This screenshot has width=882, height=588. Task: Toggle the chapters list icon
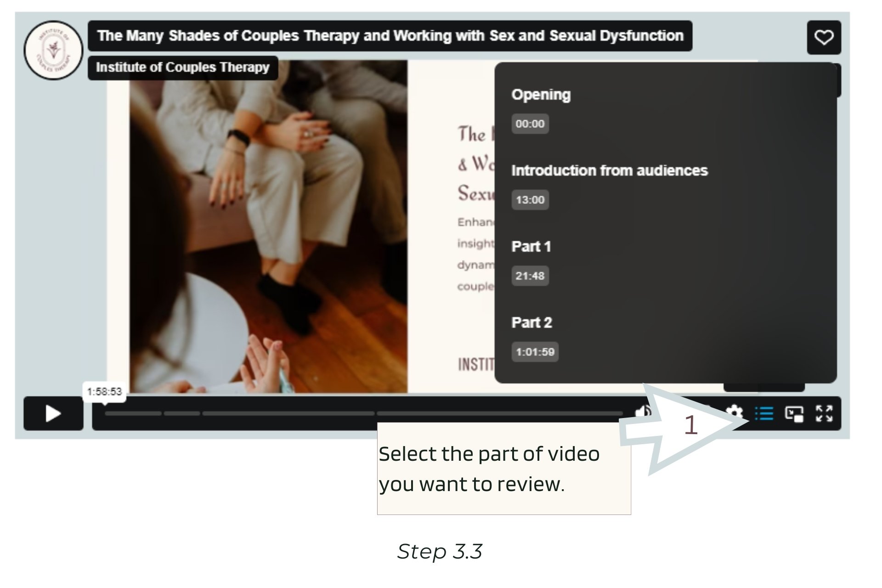764,413
